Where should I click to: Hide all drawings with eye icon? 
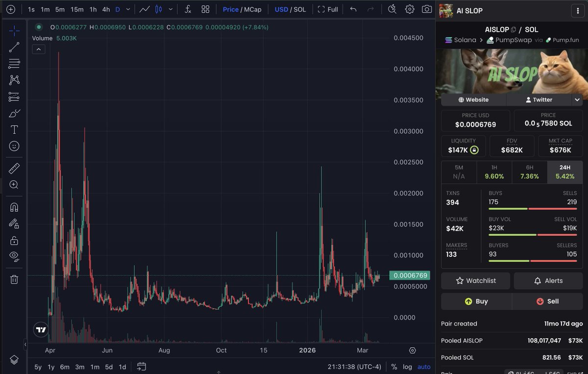(x=14, y=256)
